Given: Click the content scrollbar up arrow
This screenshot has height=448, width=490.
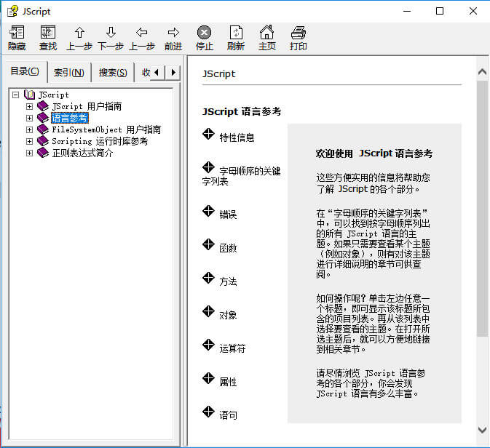Looking at the screenshot, I should coord(482,72).
